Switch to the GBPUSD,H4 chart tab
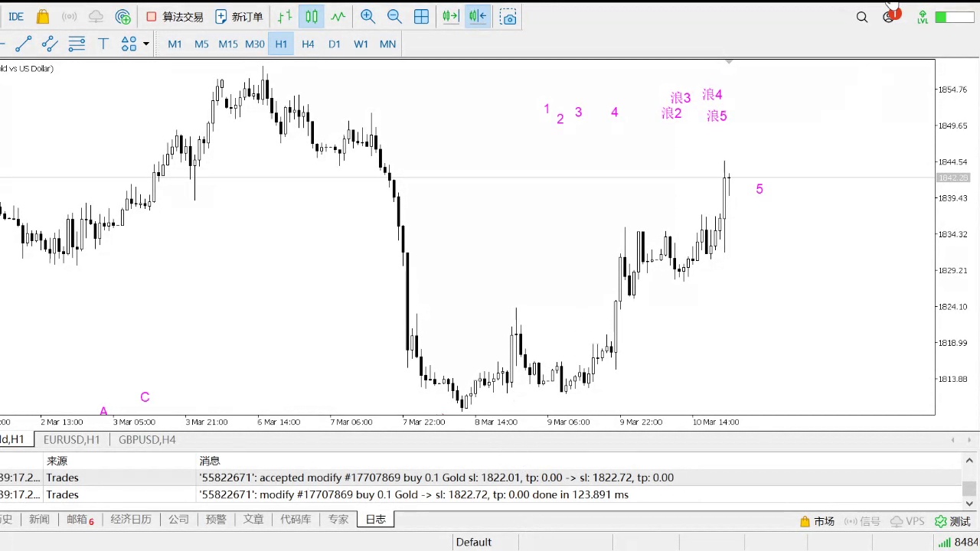Viewport: 980px width, 551px height. tap(147, 439)
